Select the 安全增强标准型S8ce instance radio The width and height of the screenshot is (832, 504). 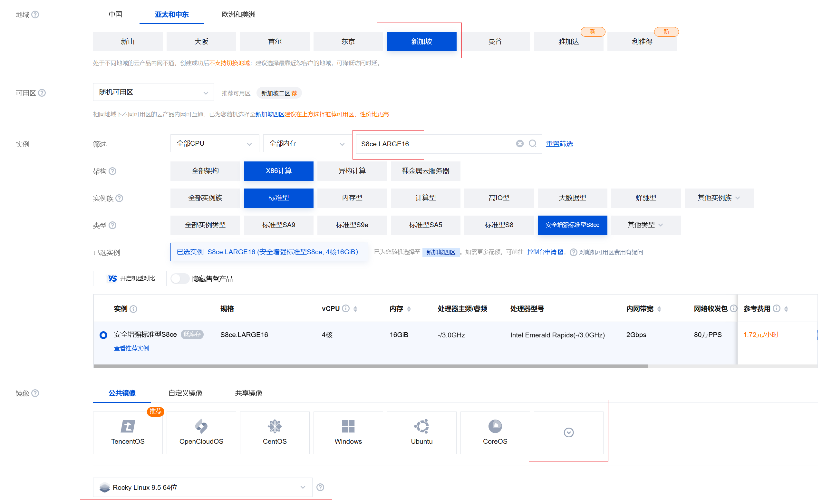tap(103, 335)
